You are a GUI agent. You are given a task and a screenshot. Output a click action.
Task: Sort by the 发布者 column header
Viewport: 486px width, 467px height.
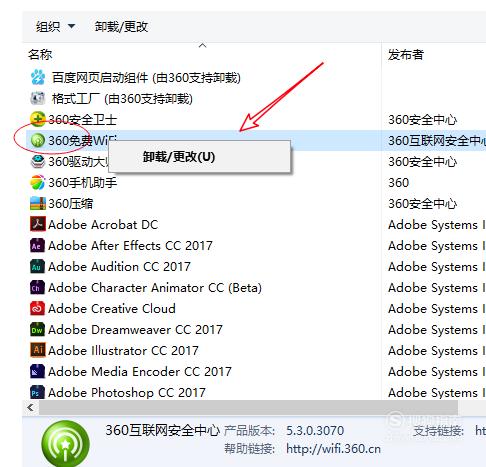tap(405, 54)
